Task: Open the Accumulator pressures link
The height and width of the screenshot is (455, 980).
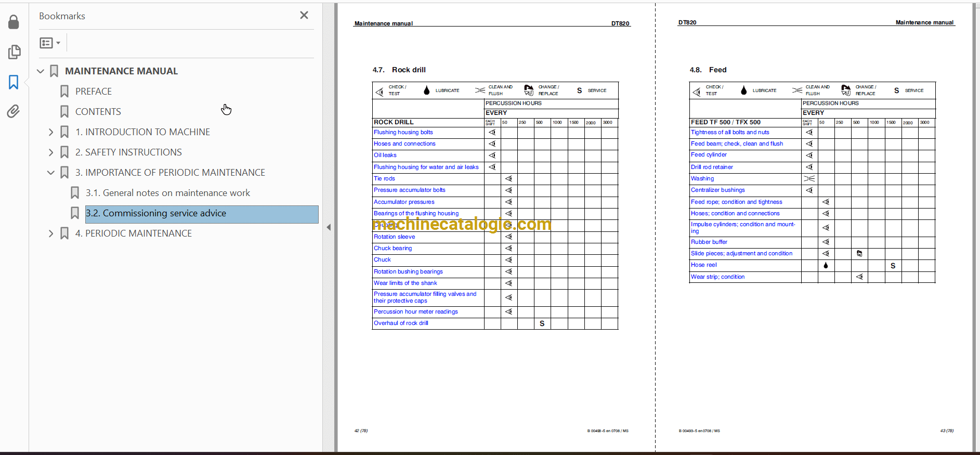Action: click(x=404, y=202)
